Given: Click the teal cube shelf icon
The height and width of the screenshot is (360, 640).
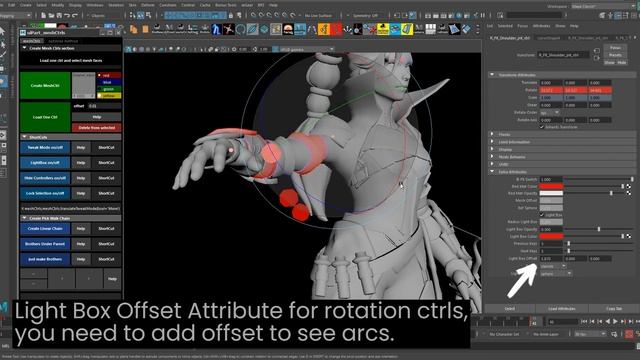Looking at the screenshot, I should pyautogui.click(x=264, y=29).
